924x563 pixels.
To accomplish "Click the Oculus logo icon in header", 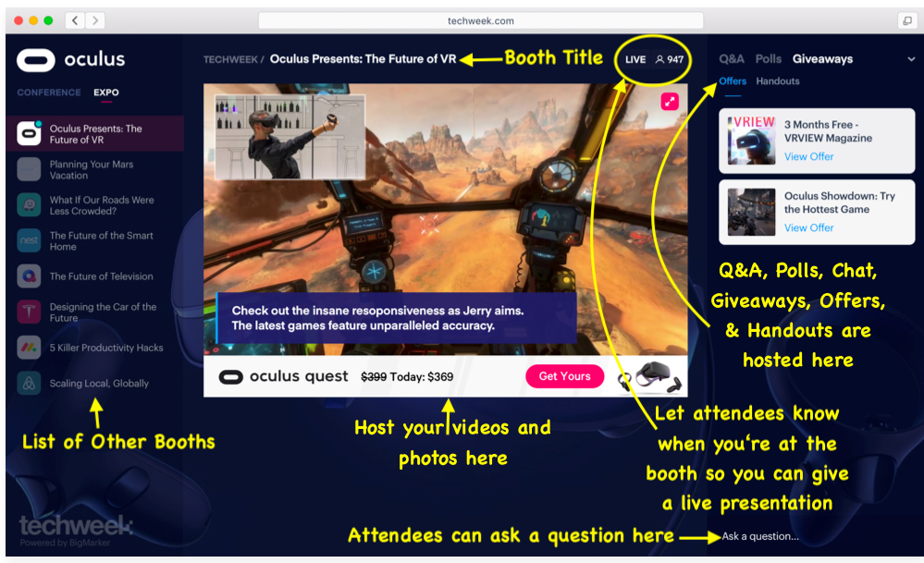I will click(35, 61).
